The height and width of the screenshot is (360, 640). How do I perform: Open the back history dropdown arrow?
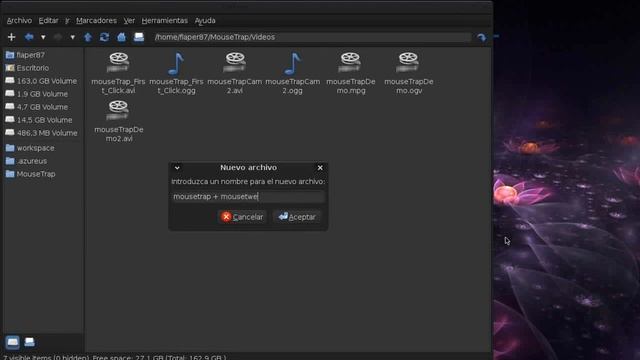pyautogui.click(x=43, y=37)
